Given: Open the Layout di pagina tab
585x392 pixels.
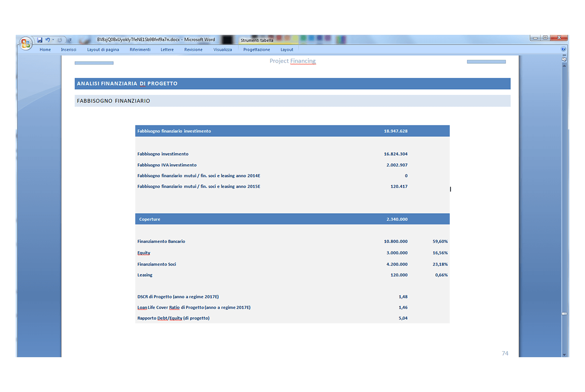Looking at the screenshot, I should click(x=103, y=49).
